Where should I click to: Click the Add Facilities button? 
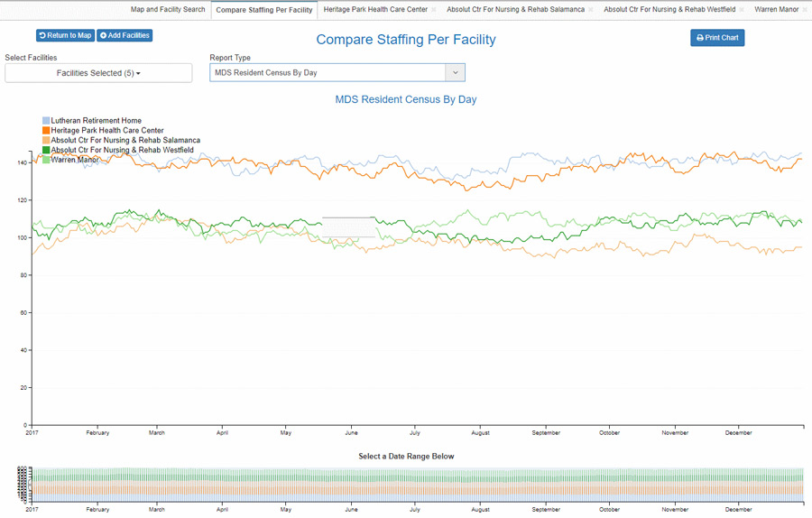click(125, 35)
